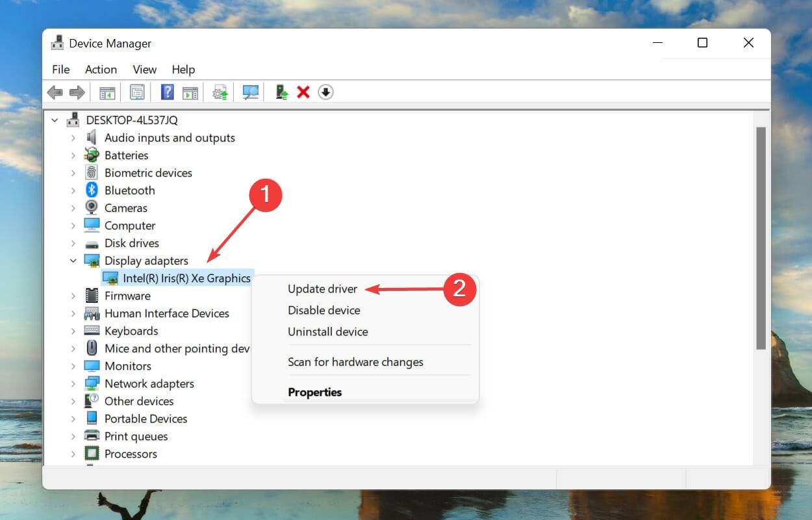Collapse the Display adapters category chevron

pyautogui.click(x=73, y=261)
